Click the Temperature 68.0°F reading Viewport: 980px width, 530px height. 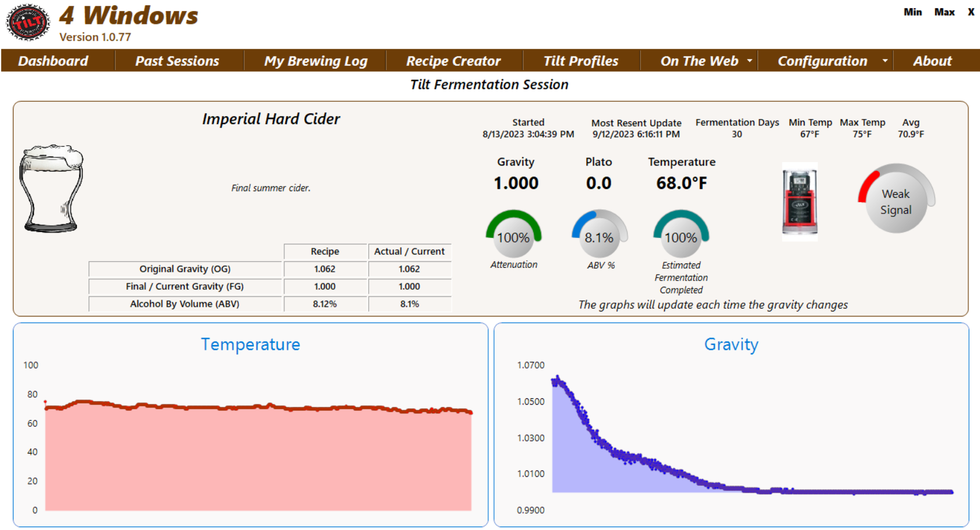point(682,183)
